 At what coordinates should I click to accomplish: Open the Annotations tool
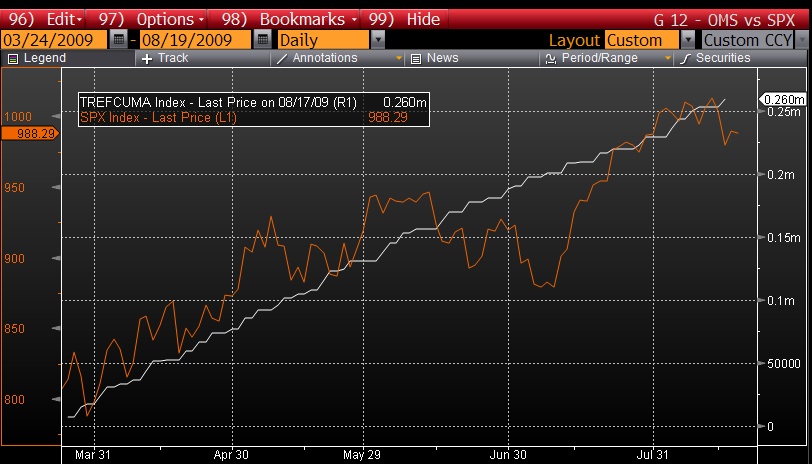coord(331,58)
